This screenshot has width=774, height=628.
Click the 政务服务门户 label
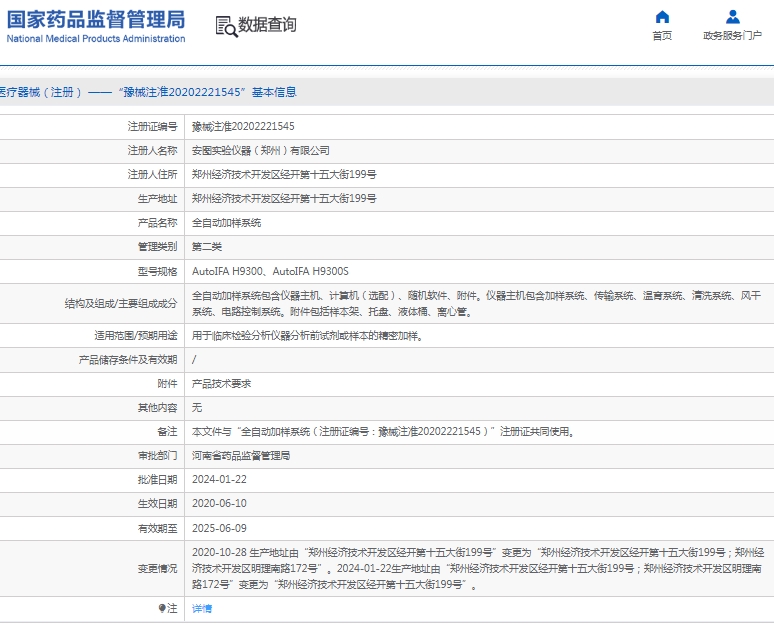coord(733,36)
